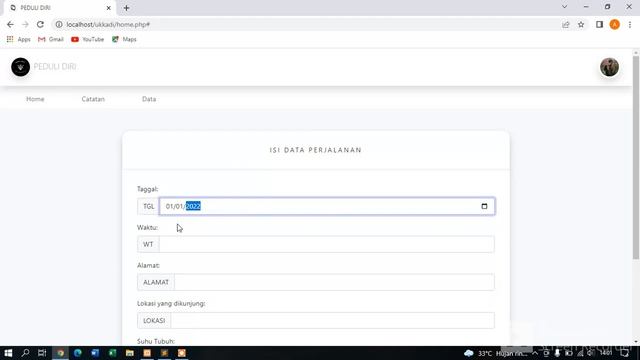Click the weather widget showing 33°C
Screen dimensions: 640x360
coord(496,353)
